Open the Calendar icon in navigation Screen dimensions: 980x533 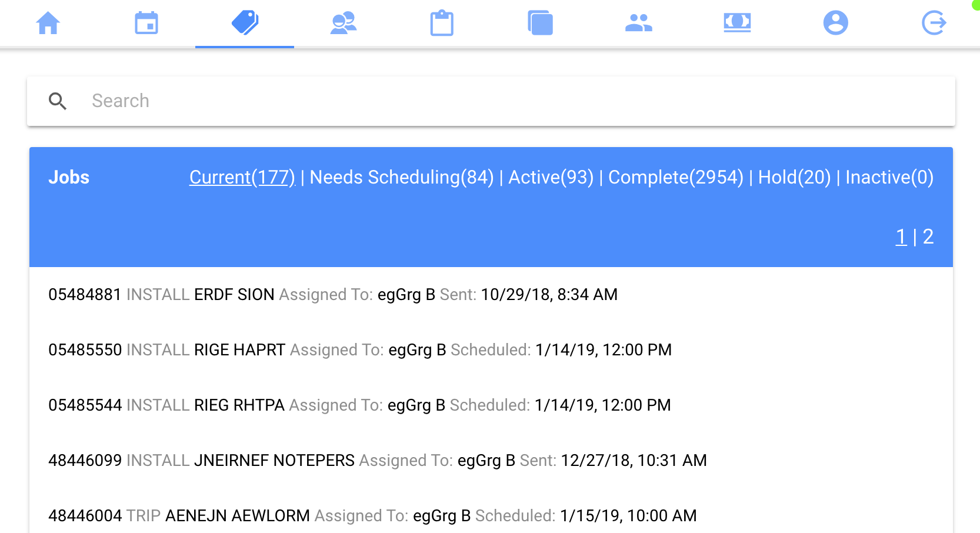pos(146,24)
